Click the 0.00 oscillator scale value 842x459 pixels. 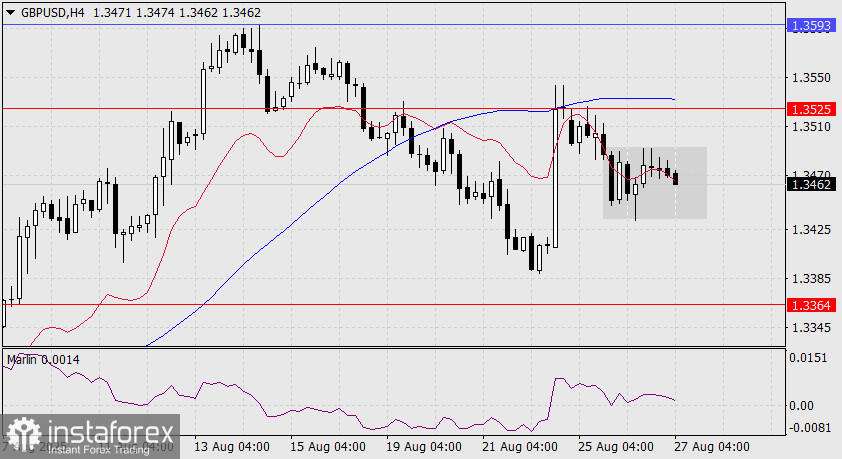pyautogui.click(x=801, y=406)
